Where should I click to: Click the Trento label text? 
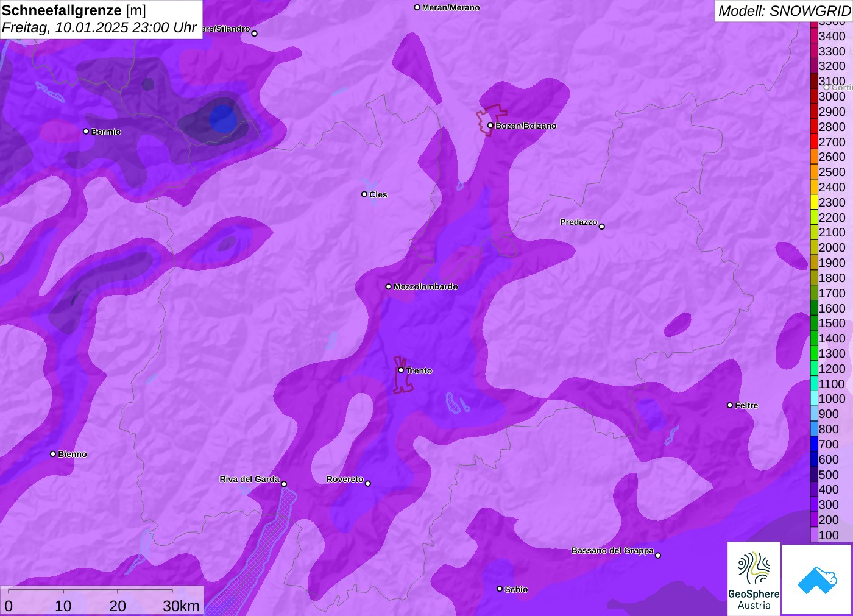tap(419, 370)
